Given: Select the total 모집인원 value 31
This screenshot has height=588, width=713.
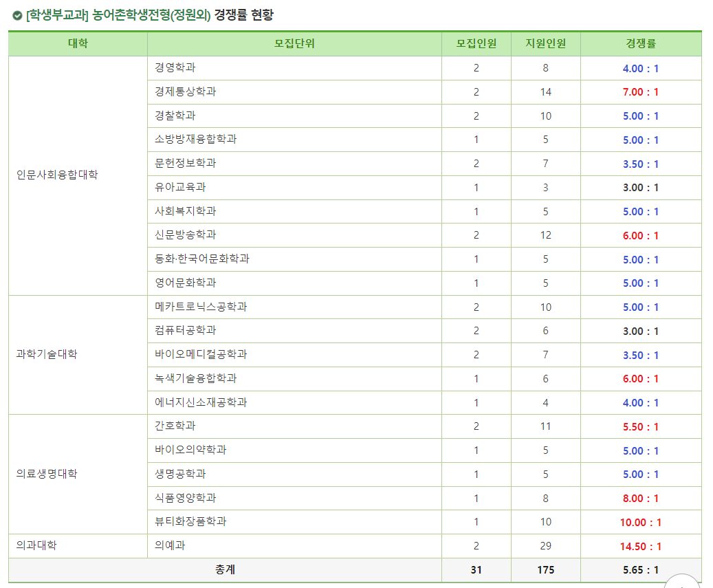Looking at the screenshot, I should point(476,570).
